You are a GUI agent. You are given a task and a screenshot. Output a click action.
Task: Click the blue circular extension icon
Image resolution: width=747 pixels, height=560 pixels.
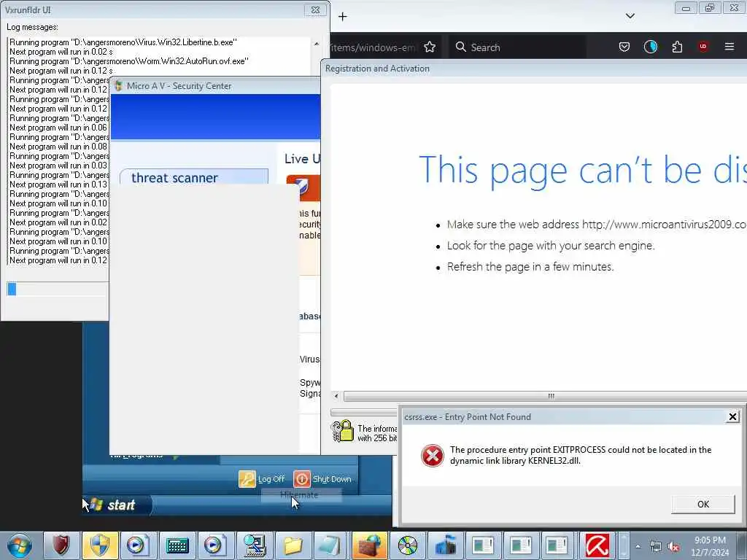click(650, 47)
